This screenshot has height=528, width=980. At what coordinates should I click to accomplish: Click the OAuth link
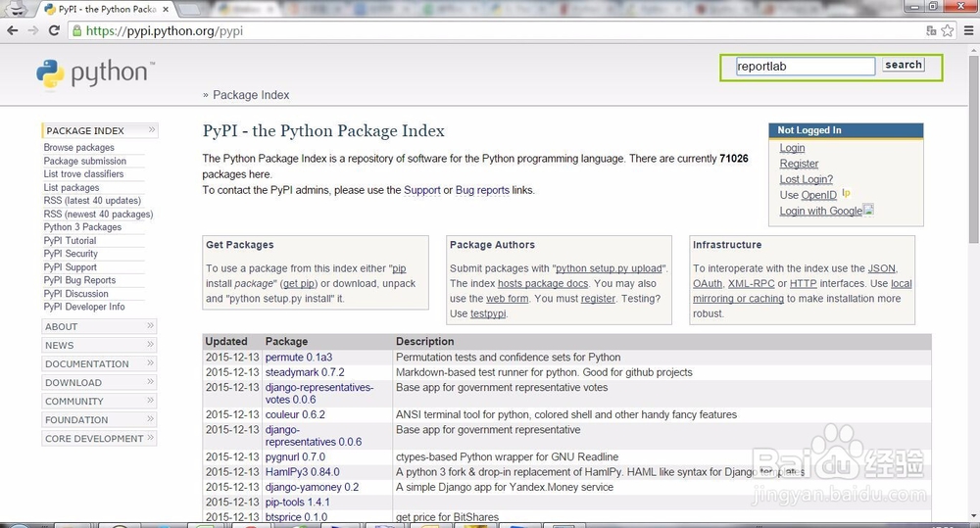(x=707, y=284)
